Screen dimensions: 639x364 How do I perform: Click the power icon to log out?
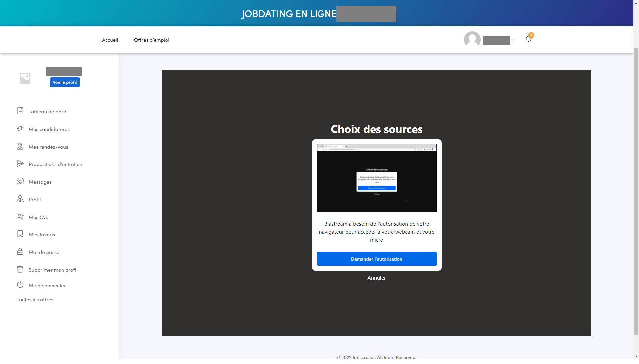20,285
